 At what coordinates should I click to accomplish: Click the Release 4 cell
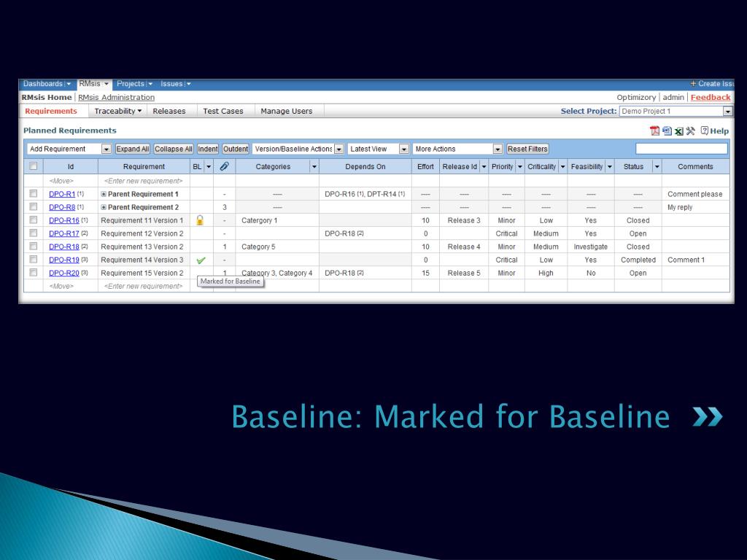[464, 246]
